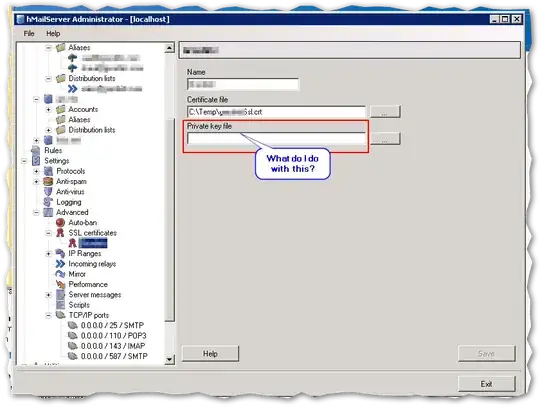Click the selected SSL certificate item icon
This screenshot has height=406, width=540.
pos(72,243)
